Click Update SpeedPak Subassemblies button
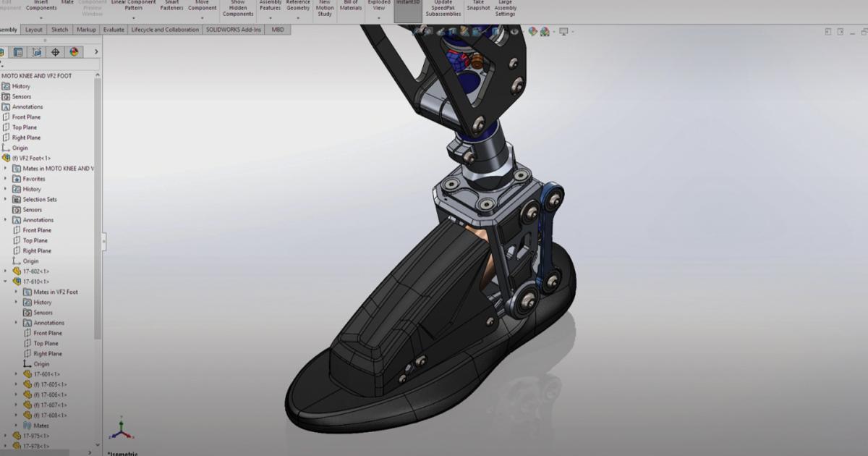The width and height of the screenshot is (868, 456). click(443, 8)
